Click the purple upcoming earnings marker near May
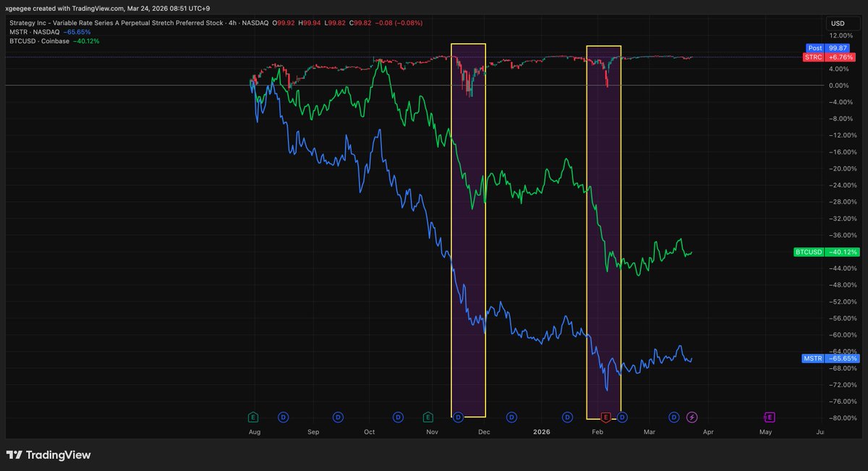The height and width of the screenshot is (471, 868). click(x=769, y=417)
